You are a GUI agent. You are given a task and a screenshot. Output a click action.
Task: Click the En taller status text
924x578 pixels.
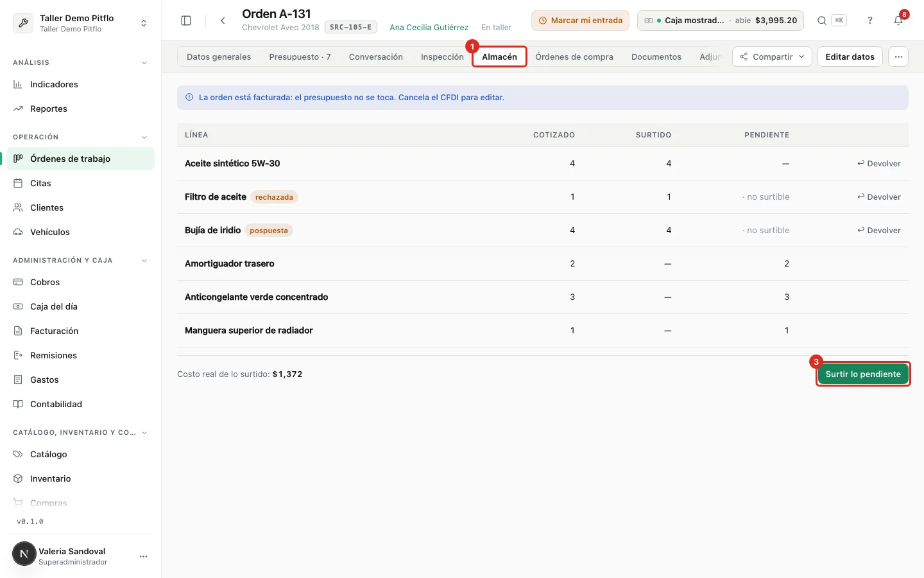click(x=497, y=28)
